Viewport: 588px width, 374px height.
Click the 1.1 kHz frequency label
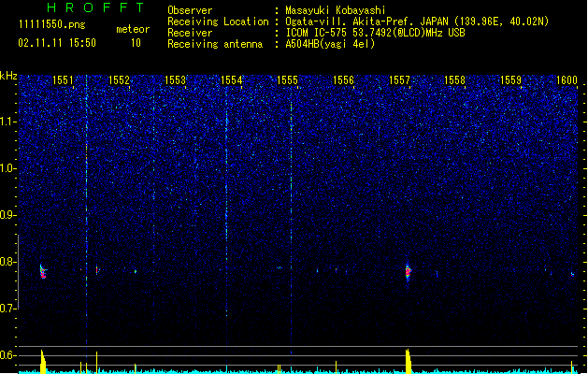(8, 122)
